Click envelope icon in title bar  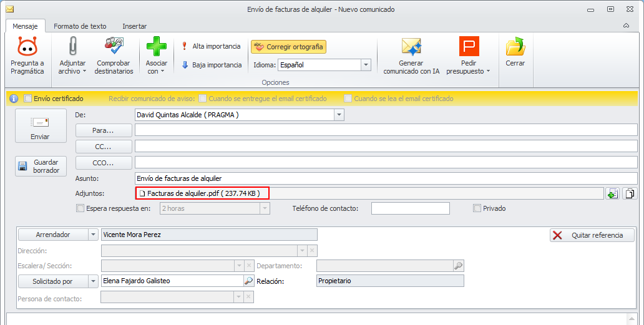click(9, 9)
